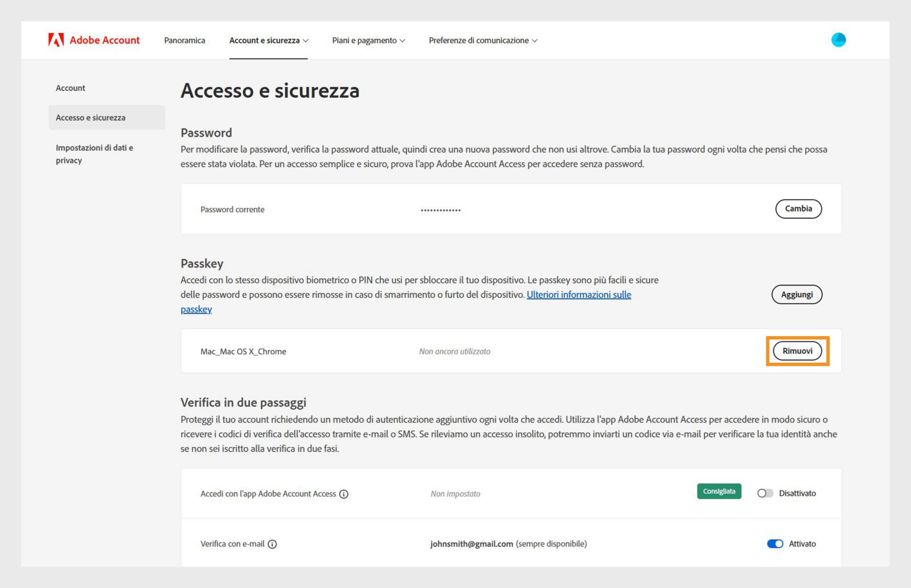The image size is (911, 588).
Task: Disable the Verifica con e-mail toggle
Action: [775, 544]
